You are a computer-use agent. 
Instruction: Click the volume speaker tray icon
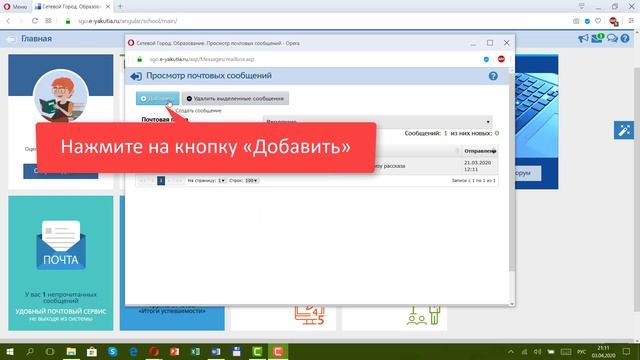coord(538,351)
